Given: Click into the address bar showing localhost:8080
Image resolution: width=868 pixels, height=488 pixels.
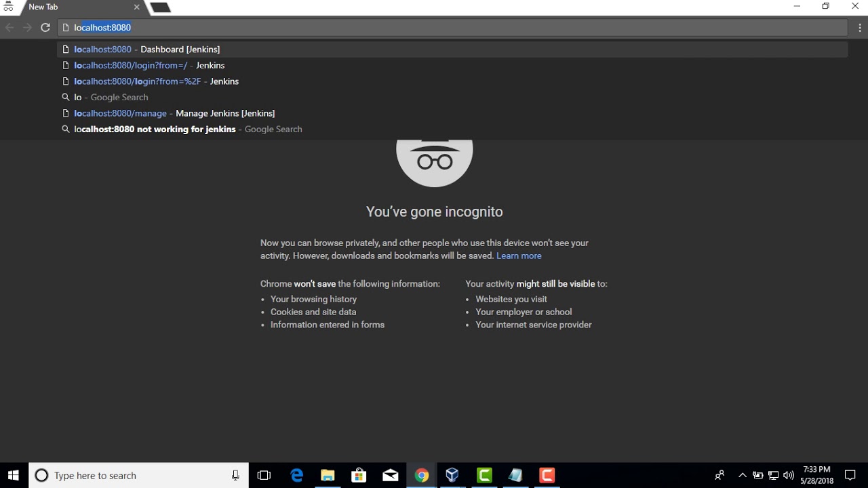Looking at the screenshot, I should tap(453, 28).
